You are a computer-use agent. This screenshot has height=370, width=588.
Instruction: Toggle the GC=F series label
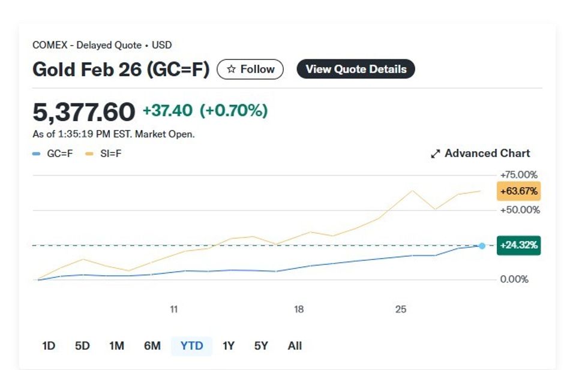click(60, 154)
